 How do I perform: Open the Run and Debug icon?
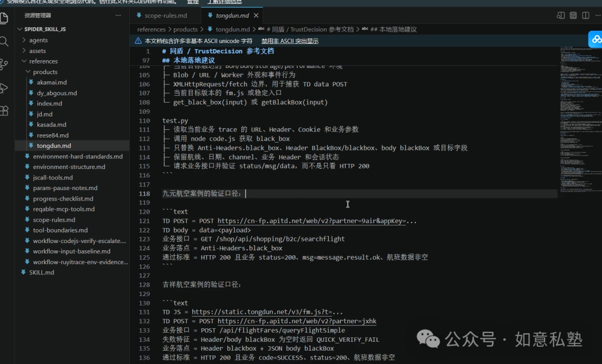tap(4, 88)
